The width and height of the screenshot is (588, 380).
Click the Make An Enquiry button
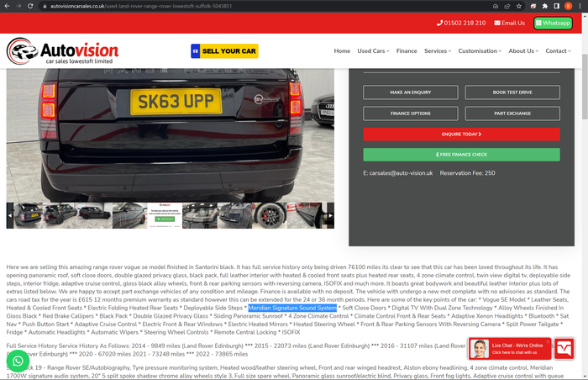click(410, 92)
